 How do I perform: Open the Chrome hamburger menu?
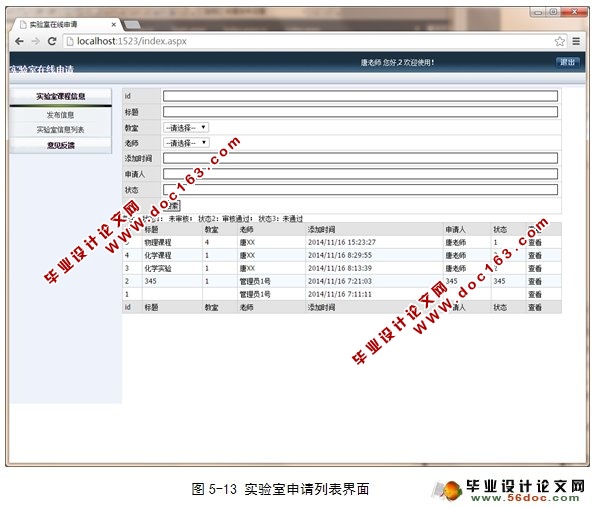click(576, 41)
